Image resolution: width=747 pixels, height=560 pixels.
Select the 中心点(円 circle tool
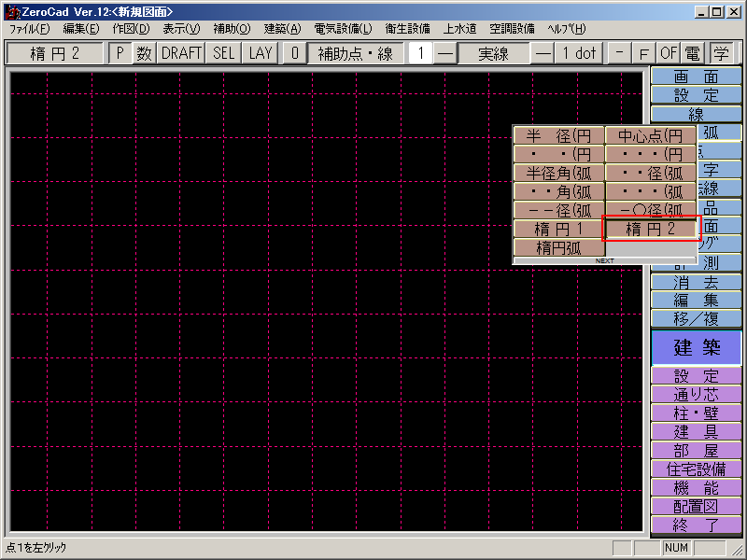[x=651, y=135]
